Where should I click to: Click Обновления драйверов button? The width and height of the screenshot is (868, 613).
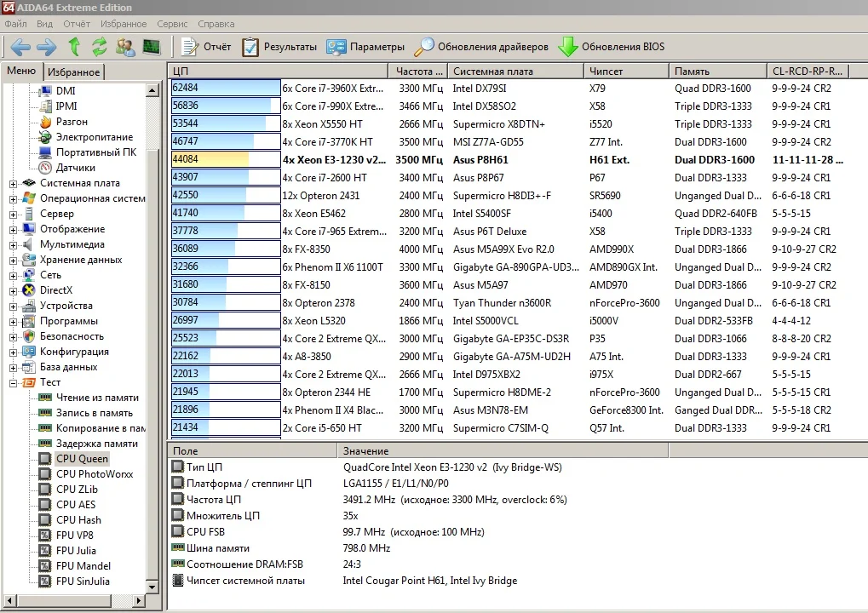[482, 47]
